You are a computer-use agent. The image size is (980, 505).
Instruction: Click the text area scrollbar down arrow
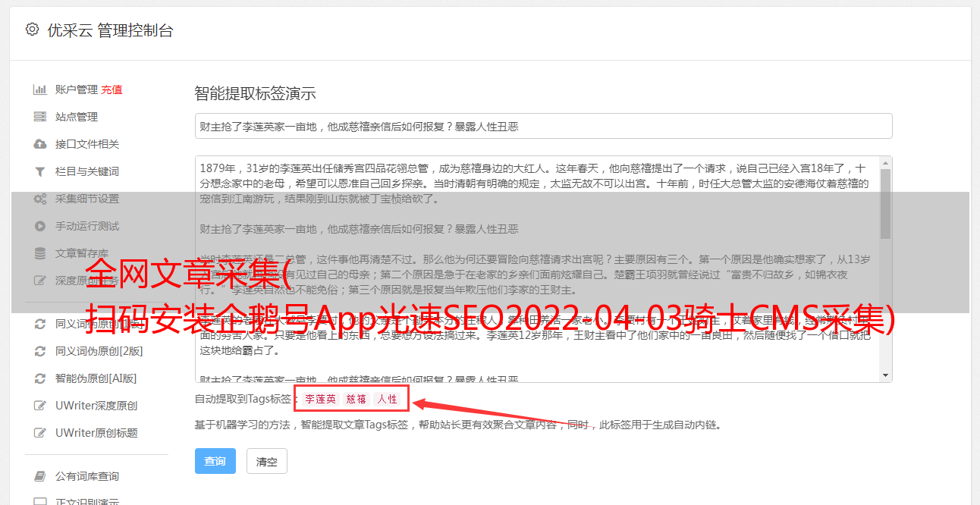(x=886, y=375)
